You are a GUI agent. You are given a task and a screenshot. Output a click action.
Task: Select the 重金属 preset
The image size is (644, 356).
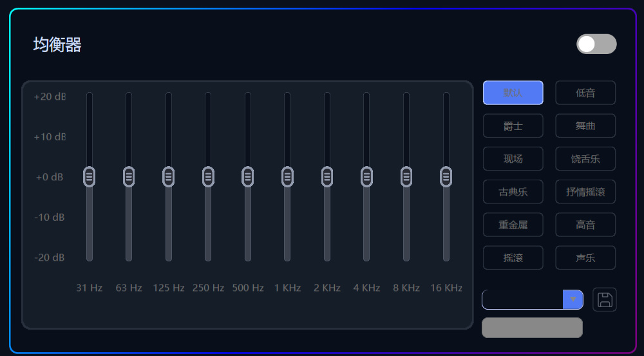tap(513, 225)
